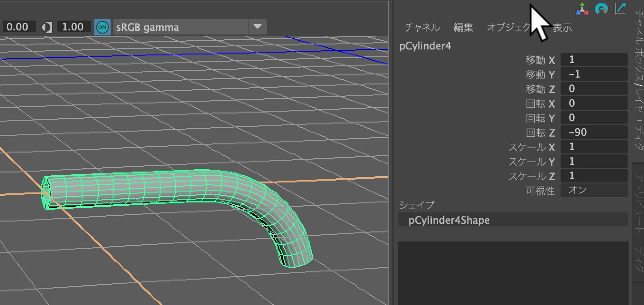Select the 移動 Y channel label
644x305 pixels.
point(540,74)
